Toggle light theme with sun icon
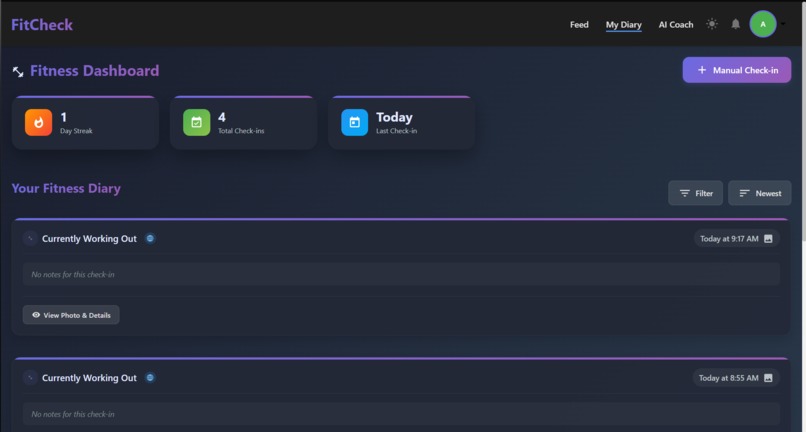This screenshot has height=432, width=806. (712, 24)
